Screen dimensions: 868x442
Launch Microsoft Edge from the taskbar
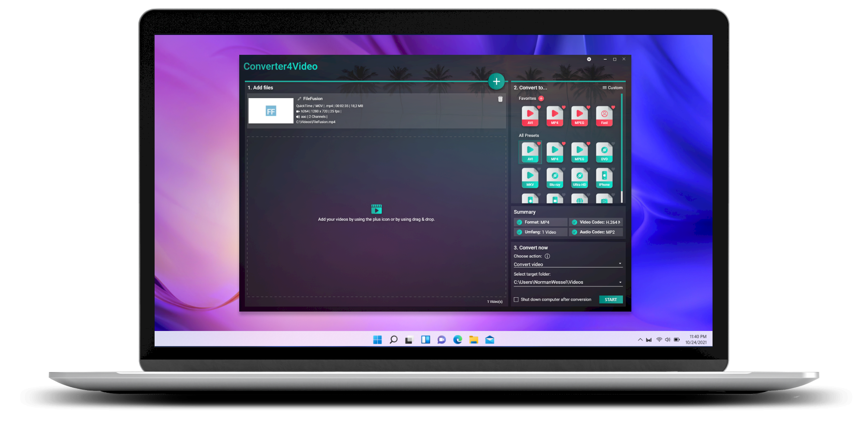[x=458, y=340]
